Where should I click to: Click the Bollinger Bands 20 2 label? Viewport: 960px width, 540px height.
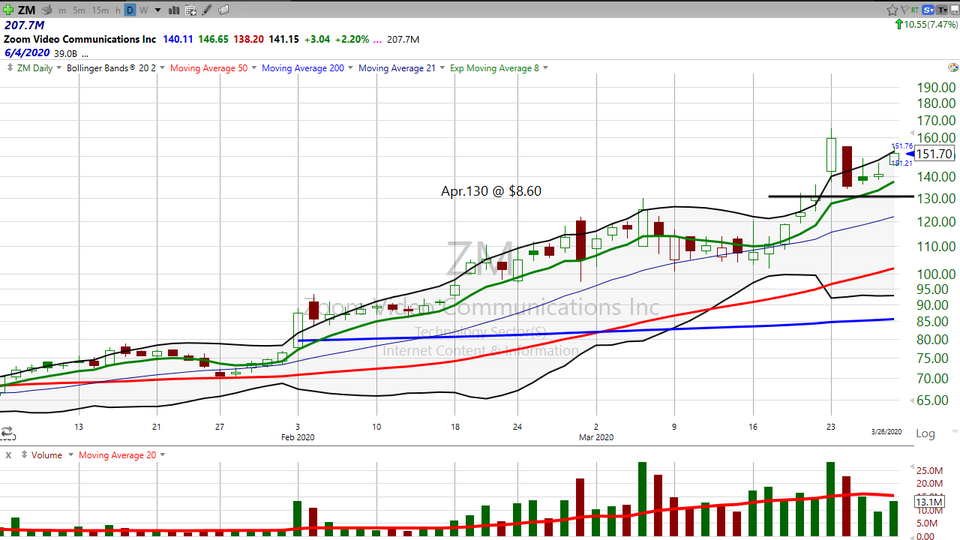111,68
